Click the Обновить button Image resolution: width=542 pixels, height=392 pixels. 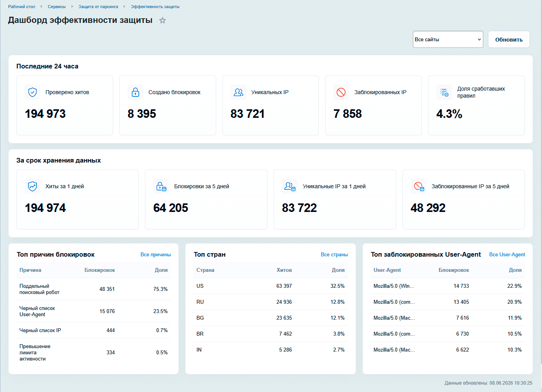[x=509, y=39]
